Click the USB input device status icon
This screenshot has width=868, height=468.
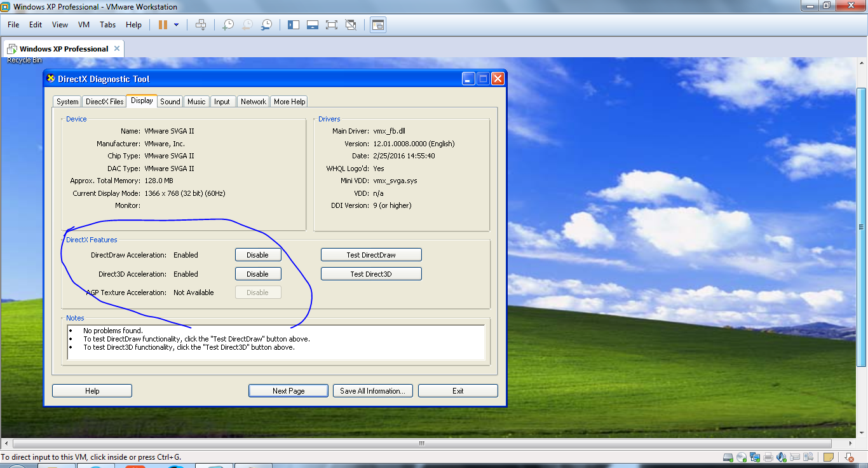point(795,457)
